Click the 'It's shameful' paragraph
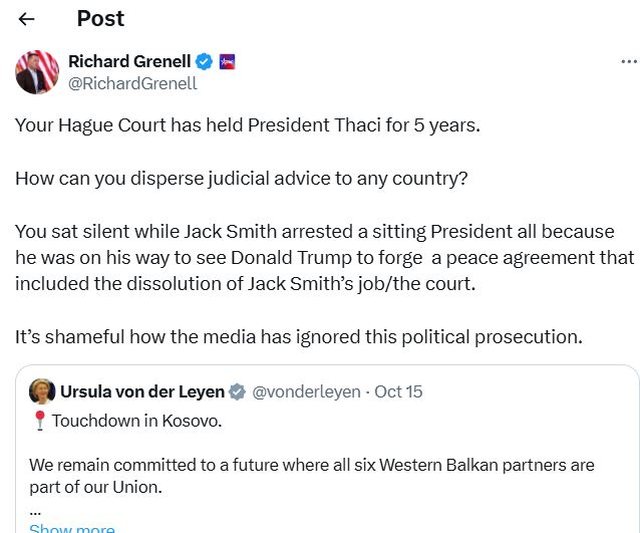Image resolution: width=640 pixels, height=533 pixels. tap(298, 337)
